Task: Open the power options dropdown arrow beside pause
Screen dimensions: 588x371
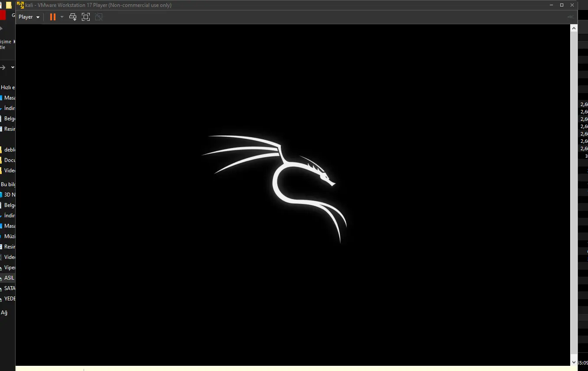Action: click(x=62, y=17)
